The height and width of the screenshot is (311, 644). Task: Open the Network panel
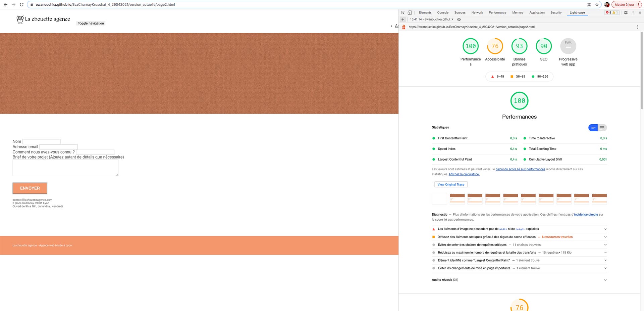point(477,12)
